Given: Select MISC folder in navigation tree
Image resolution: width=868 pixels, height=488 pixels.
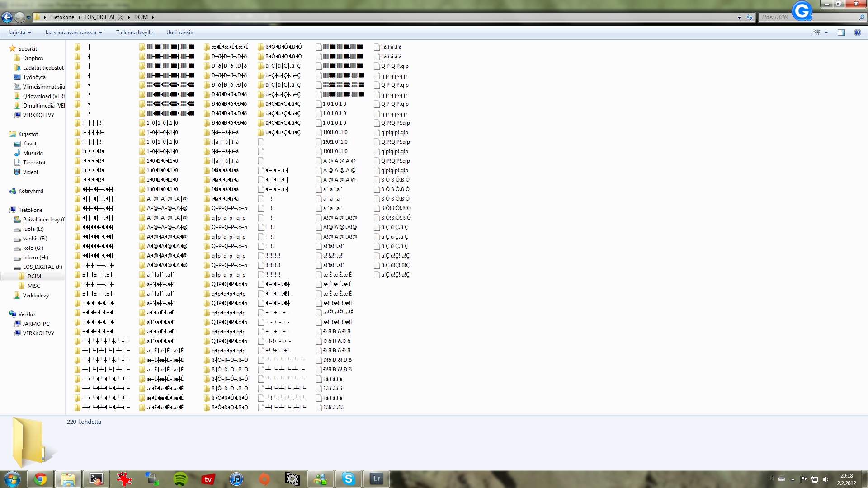Looking at the screenshot, I should click(x=33, y=286).
